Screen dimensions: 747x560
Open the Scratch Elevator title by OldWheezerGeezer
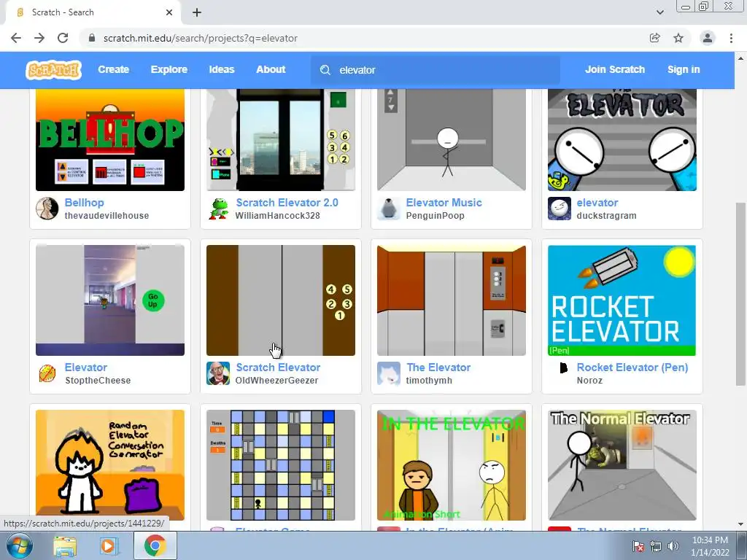point(278,367)
